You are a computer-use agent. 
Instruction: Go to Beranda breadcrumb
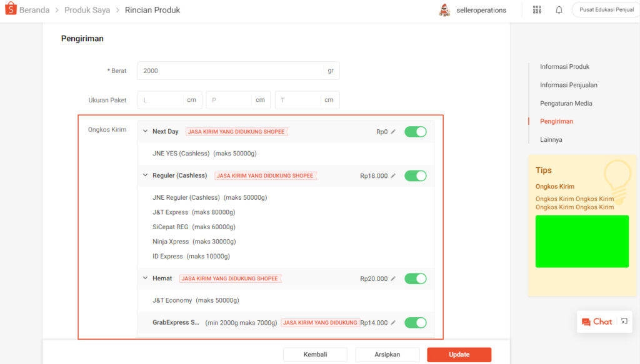pos(34,10)
